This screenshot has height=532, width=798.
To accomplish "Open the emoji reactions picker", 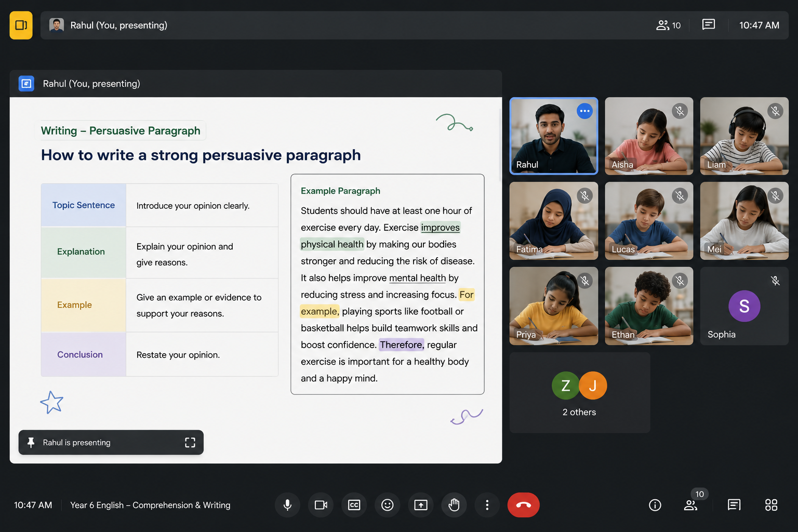I will [388, 505].
